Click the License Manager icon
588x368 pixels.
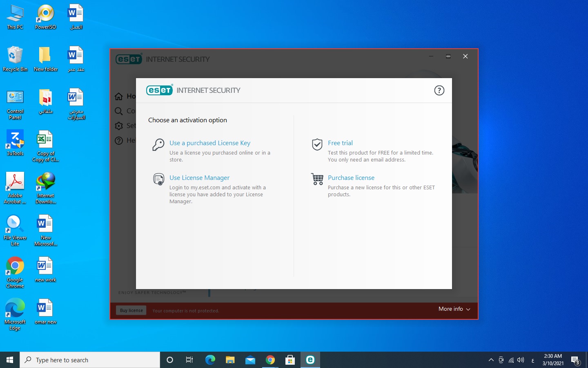(x=158, y=179)
